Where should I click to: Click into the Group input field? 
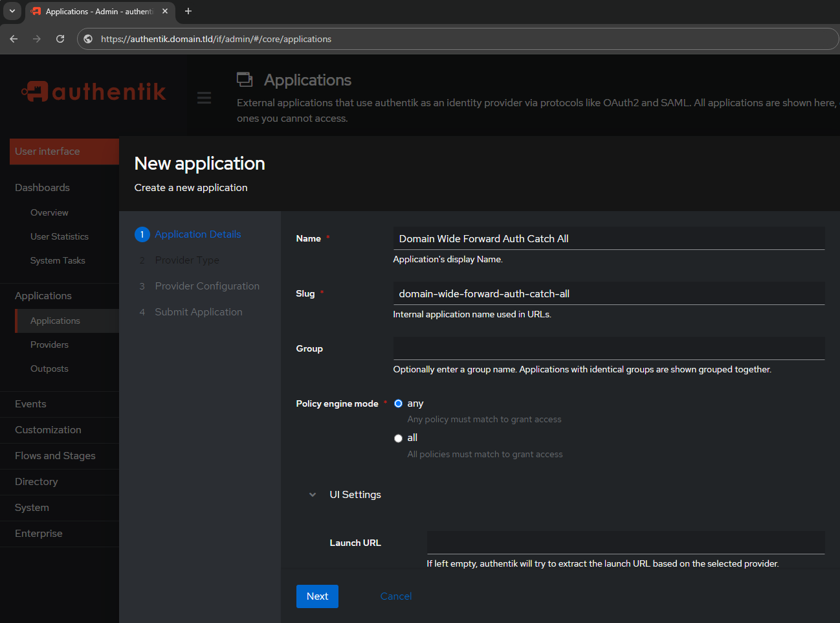pos(609,348)
